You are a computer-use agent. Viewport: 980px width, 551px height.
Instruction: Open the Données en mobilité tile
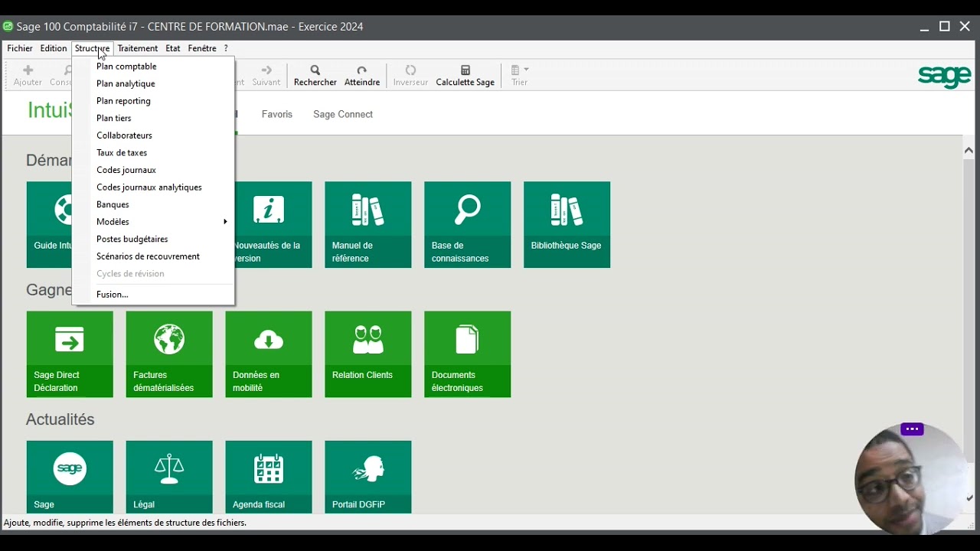[269, 354]
